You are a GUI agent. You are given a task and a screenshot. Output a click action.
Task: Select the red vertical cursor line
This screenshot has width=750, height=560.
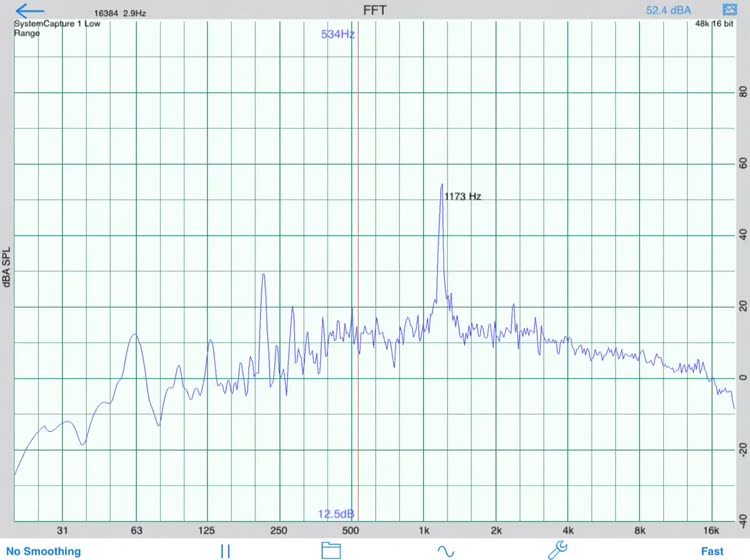click(358, 271)
